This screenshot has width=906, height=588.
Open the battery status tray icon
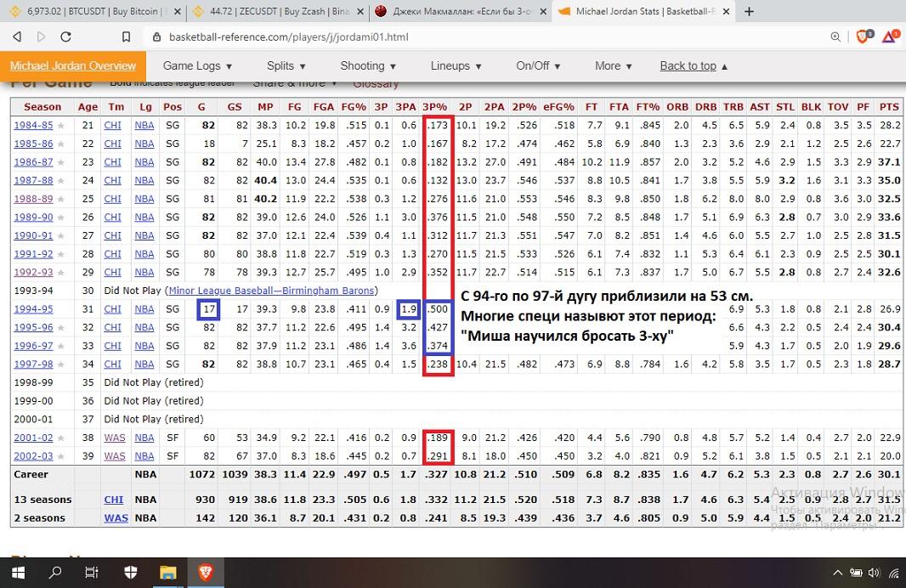[x=856, y=573]
